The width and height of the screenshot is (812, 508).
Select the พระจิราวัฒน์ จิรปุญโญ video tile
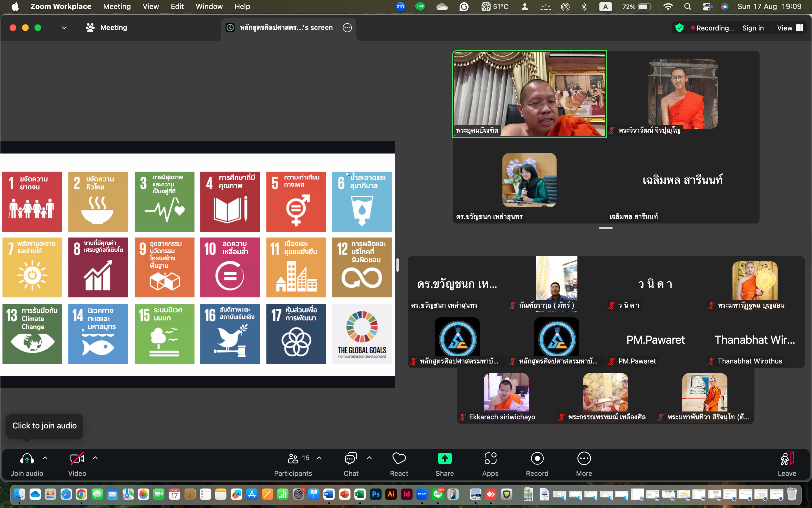[x=683, y=94]
